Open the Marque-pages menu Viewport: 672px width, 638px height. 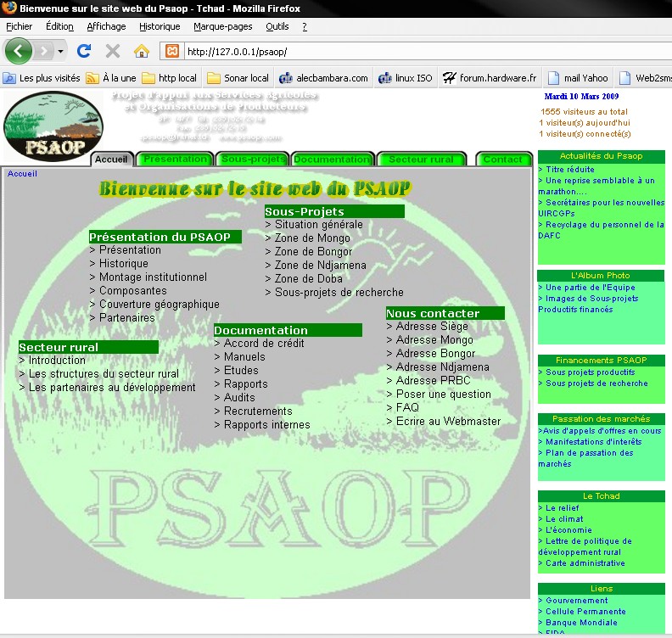click(224, 26)
